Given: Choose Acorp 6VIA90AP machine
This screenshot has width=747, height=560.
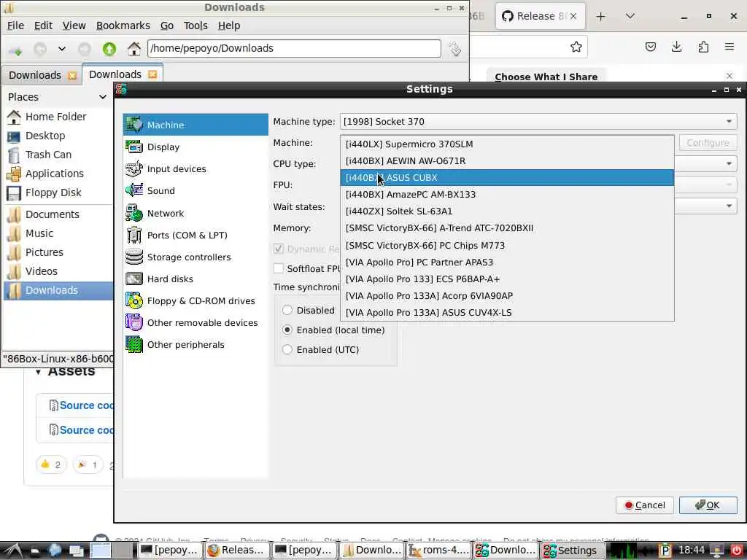Looking at the screenshot, I should click(x=507, y=296).
